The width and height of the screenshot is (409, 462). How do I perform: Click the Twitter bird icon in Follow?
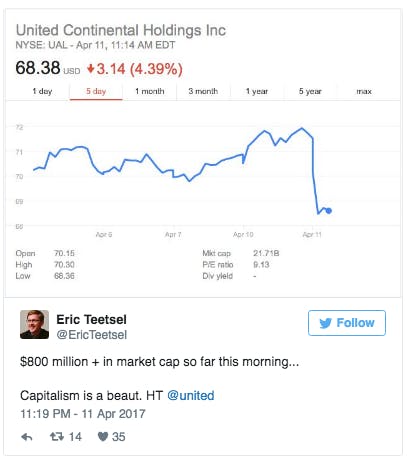coord(325,323)
